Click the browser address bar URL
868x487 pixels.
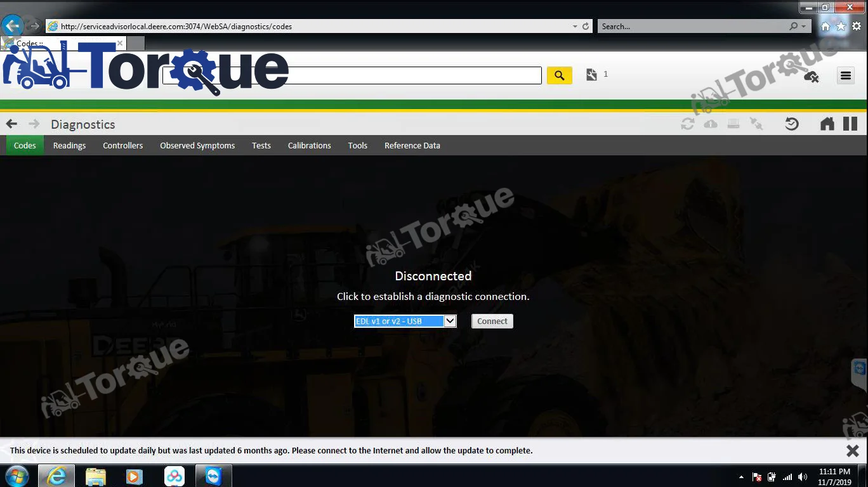tap(176, 27)
